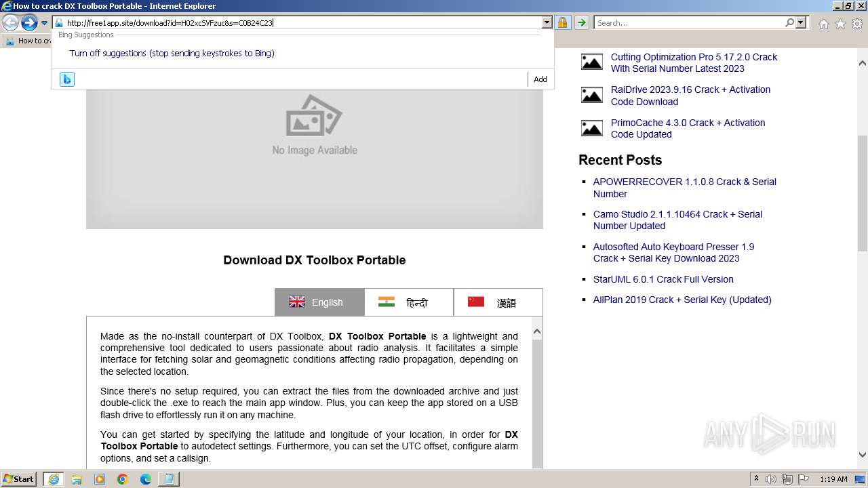Click the volume speaker tray icon
The image size is (868, 488).
click(x=772, y=479)
